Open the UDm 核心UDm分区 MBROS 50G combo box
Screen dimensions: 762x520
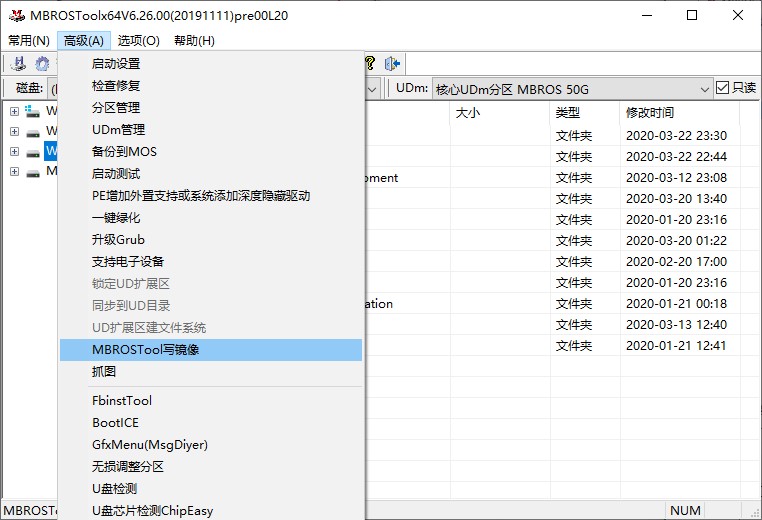572,89
